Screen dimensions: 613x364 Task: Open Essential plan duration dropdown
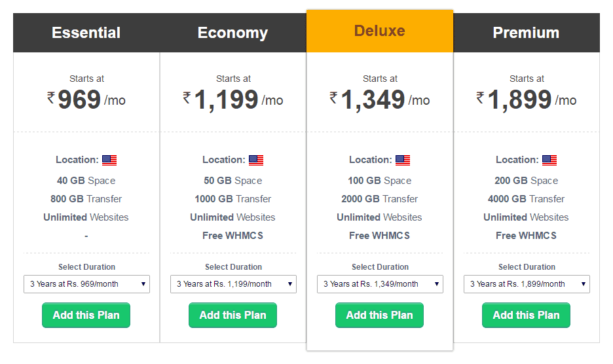point(86,284)
